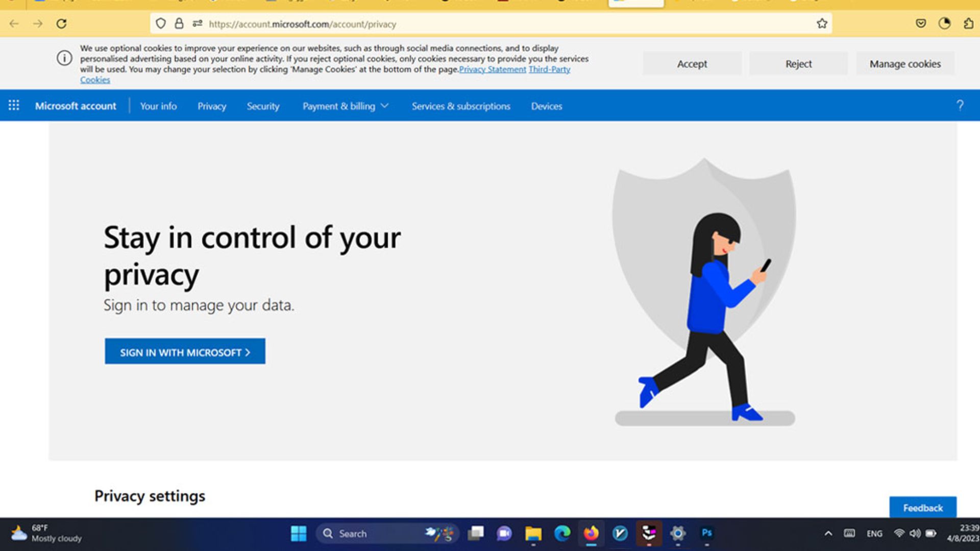Open Services & subscriptions tab
The width and height of the screenshot is (980, 551).
[x=461, y=106]
